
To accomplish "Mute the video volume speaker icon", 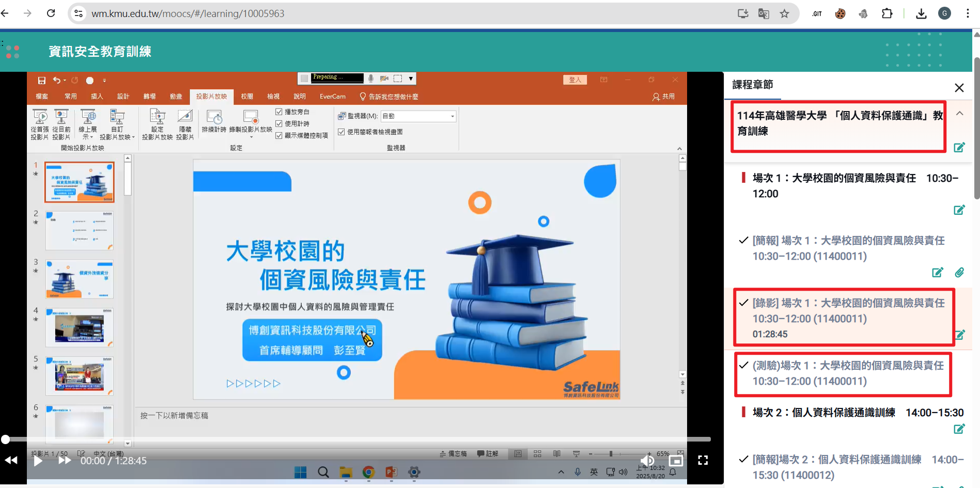I will 647,461.
